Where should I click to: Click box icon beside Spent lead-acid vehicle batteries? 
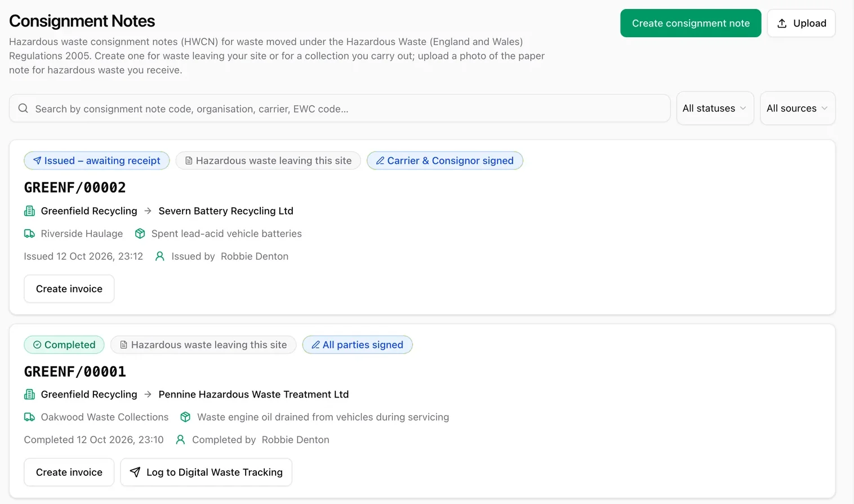(140, 233)
